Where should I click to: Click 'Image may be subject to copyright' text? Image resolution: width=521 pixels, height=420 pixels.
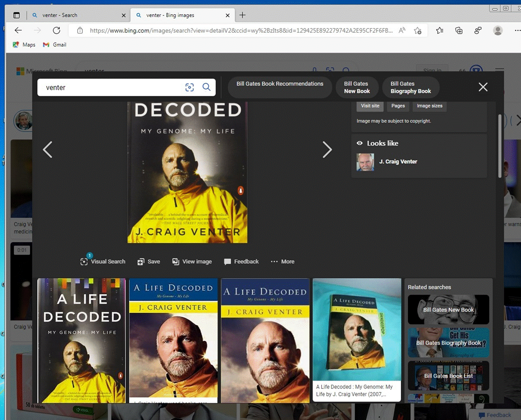(393, 121)
